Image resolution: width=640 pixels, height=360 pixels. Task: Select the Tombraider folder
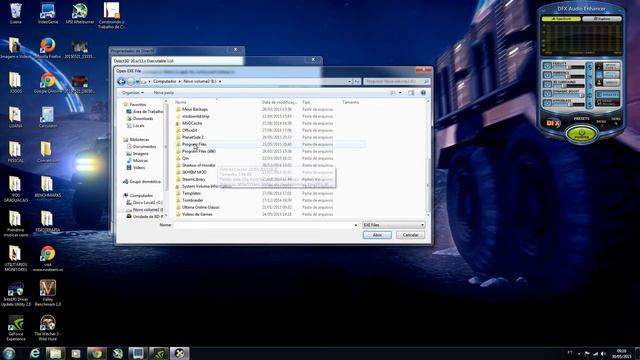(189, 200)
